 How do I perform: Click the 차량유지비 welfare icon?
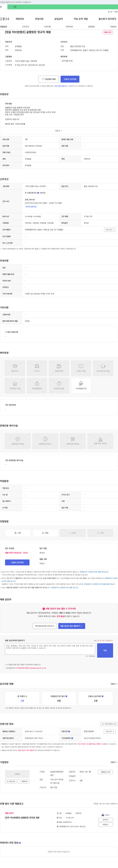pyautogui.click(x=59, y=368)
